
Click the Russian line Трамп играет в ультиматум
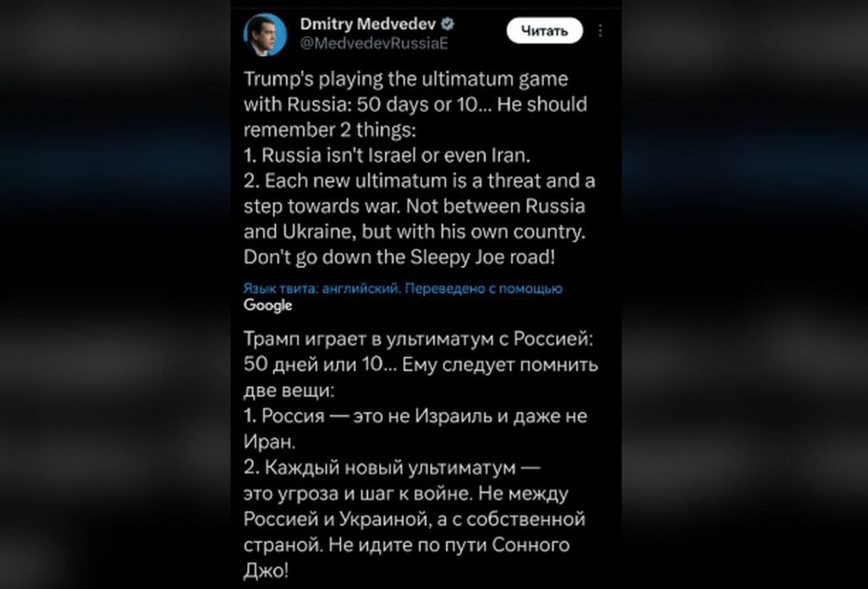click(419, 339)
